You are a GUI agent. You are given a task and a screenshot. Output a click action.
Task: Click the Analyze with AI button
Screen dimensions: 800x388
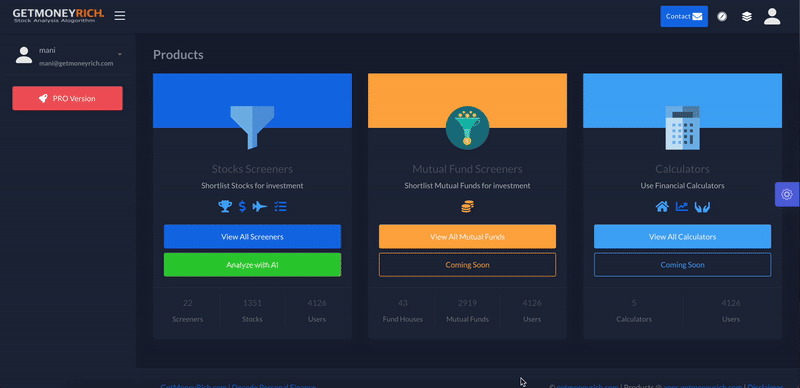[252, 265]
